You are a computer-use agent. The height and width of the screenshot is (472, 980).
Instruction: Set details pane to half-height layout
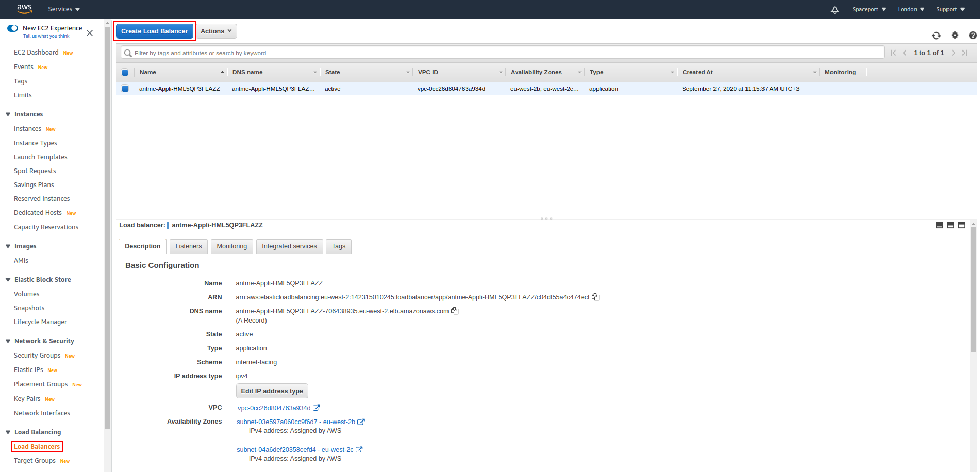951,225
